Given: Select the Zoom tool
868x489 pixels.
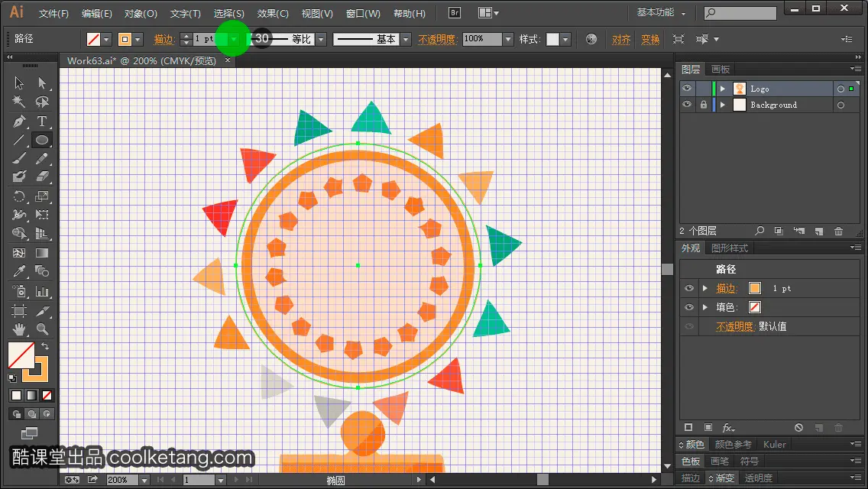Looking at the screenshot, I should click(x=42, y=329).
